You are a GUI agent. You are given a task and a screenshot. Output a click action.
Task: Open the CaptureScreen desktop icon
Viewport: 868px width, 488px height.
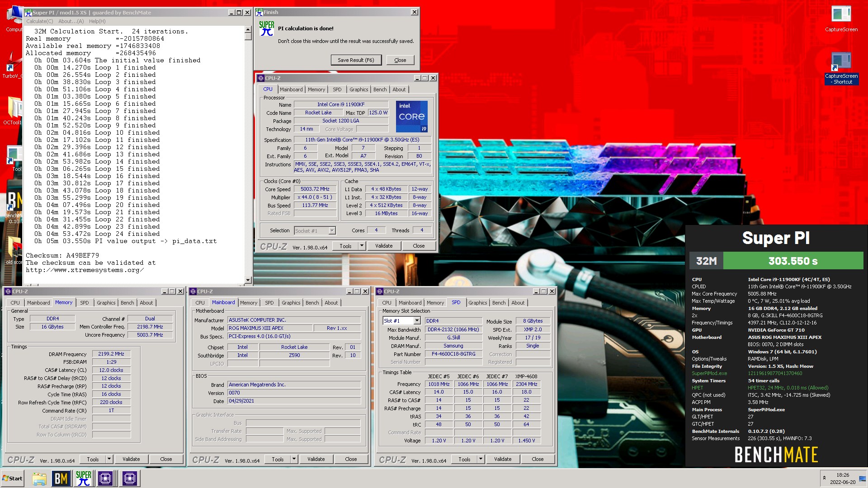841,18
